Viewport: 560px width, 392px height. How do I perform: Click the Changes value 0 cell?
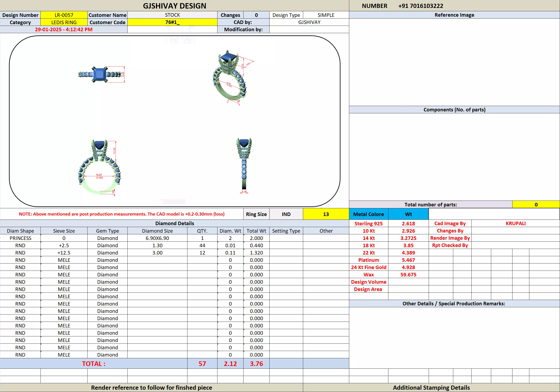pos(256,15)
